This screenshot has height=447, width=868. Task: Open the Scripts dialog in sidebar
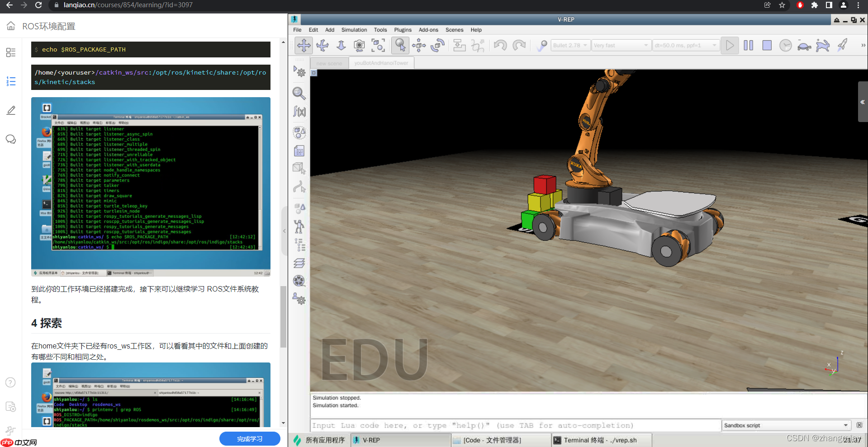tap(299, 151)
